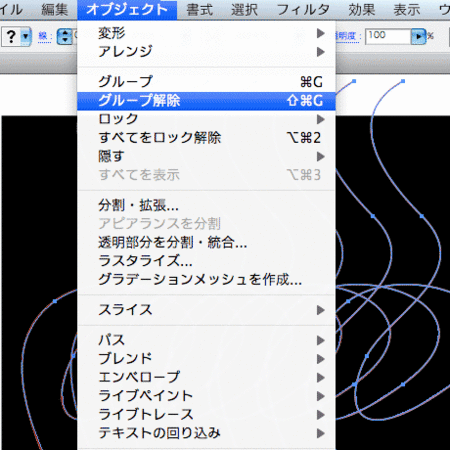Click the stroke weight stepper arrows
The width and height of the screenshot is (450, 450).
(x=65, y=36)
